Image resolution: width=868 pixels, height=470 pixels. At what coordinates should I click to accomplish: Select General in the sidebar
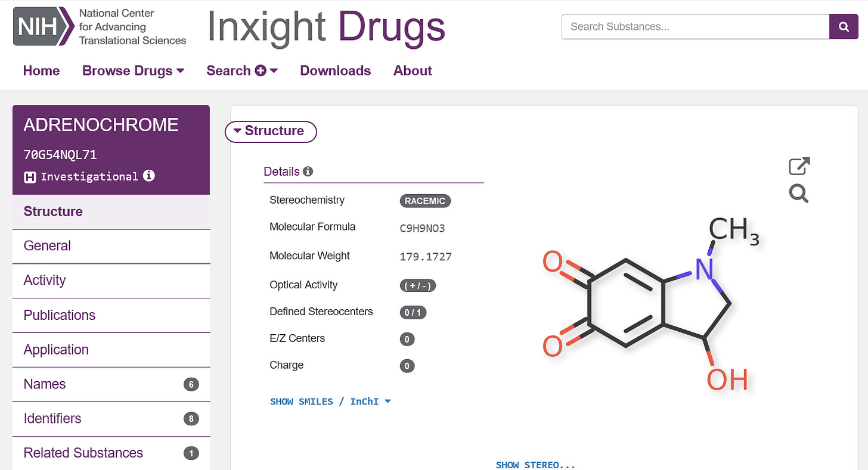pyautogui.click(x=111, y=246)
